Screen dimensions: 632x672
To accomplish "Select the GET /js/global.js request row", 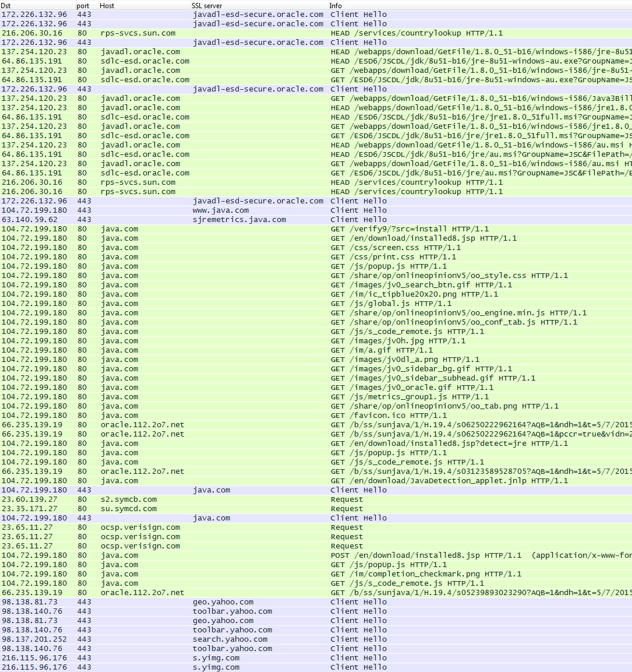I will pyautogui.click(x=391, y=304).
